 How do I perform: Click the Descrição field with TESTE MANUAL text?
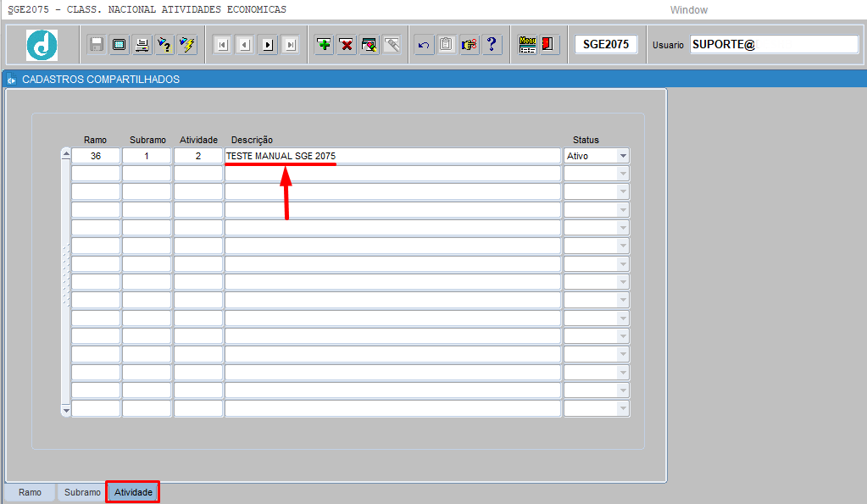[392, 156]
